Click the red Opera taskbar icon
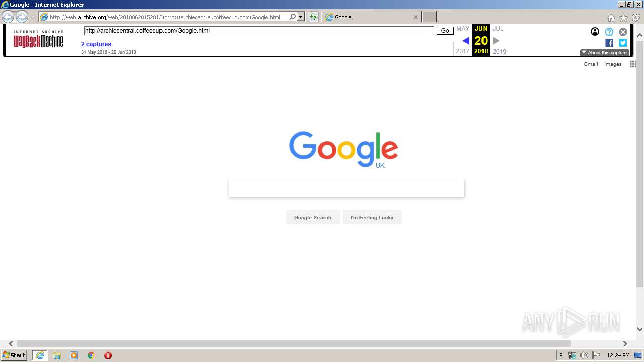 pos(108,355)
